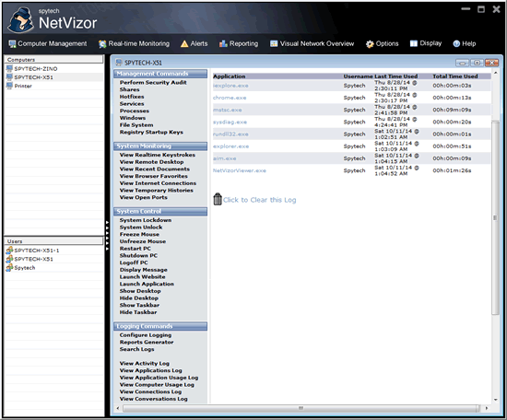507x420 pixels.
Task: Collapse System Monitoring section header
Action: pos(160,146)
